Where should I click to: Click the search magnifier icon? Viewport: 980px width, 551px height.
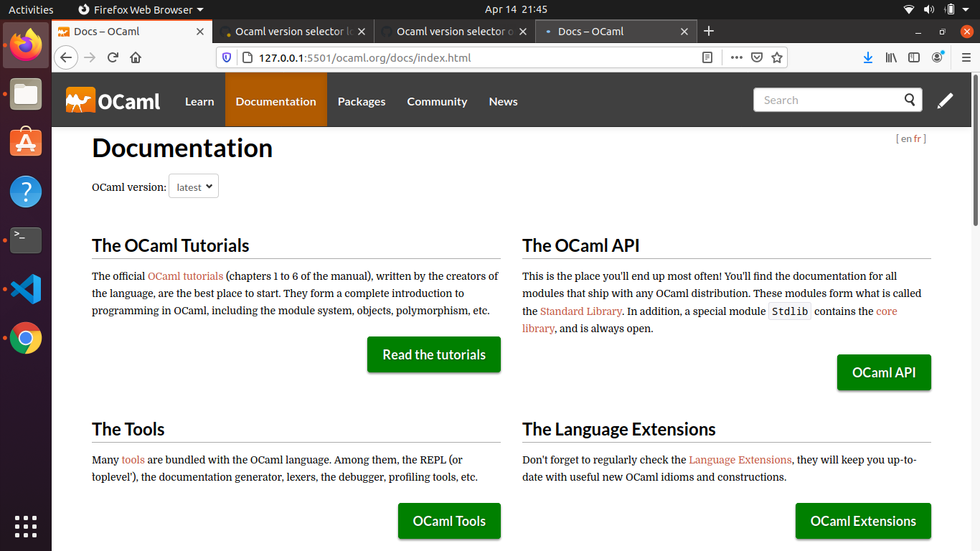point(910,100)
